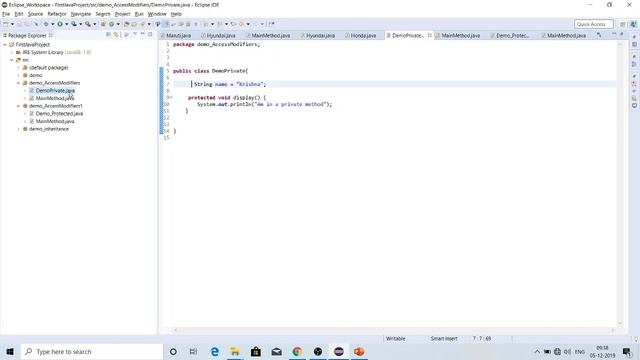Open the Window menu
The width and height of the screenshot is (640, 360).
point(157,14)
